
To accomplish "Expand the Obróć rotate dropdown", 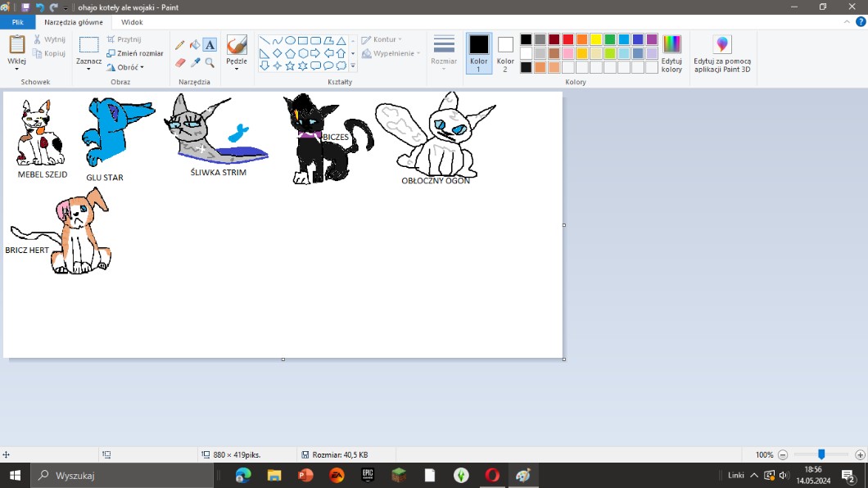I will pos(130,67).
